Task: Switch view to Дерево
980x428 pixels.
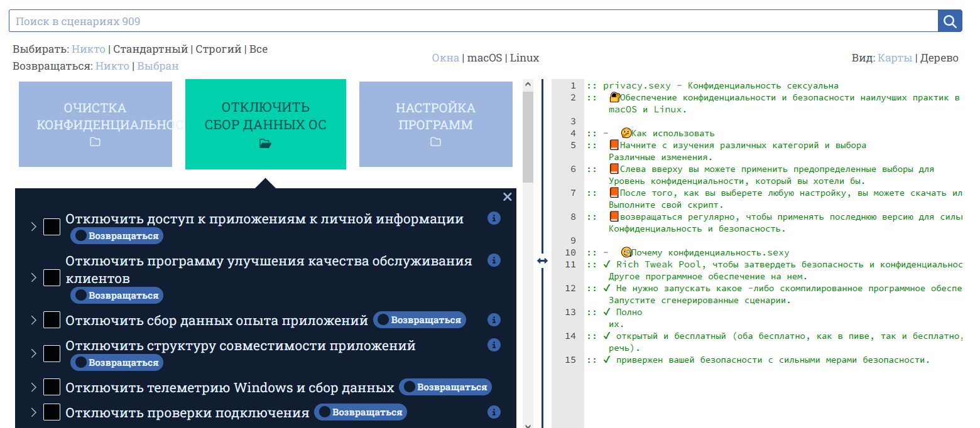Action: [x=939, y=58]
